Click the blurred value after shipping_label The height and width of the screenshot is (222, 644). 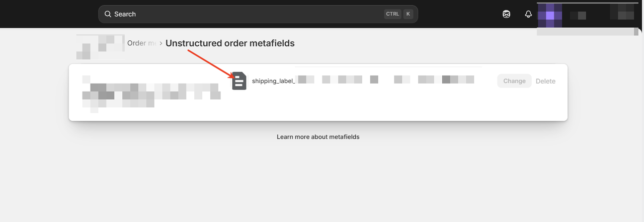pos(385,80)
